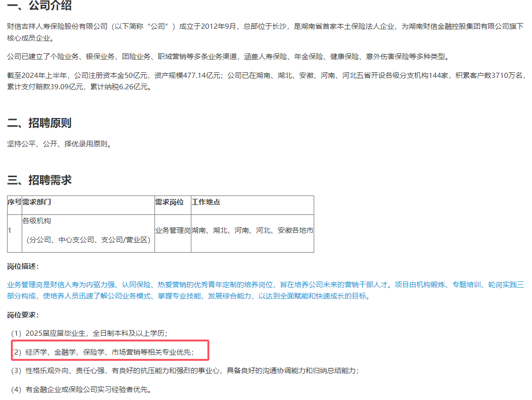The width and height of the screenshot is (532, 400).
Task: Click the '湖南、湖北、河南、河北、安徽各地市' location cell
Action: (252, 230)
